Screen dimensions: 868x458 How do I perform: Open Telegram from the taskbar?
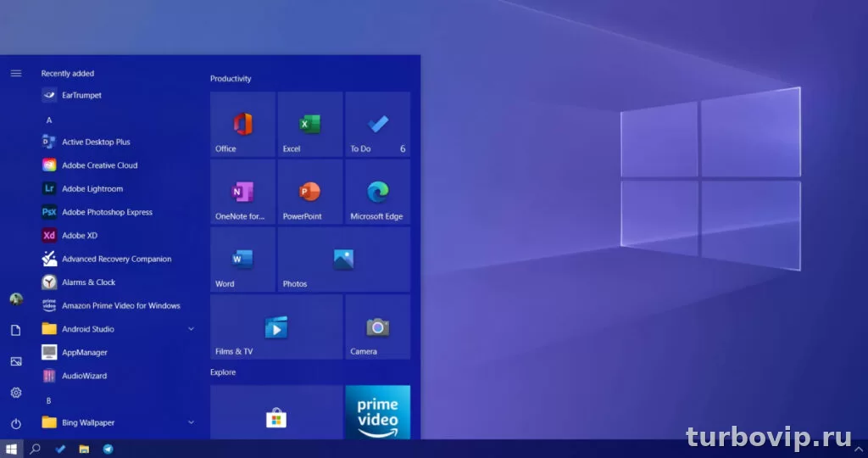click(x=108, y=449)
